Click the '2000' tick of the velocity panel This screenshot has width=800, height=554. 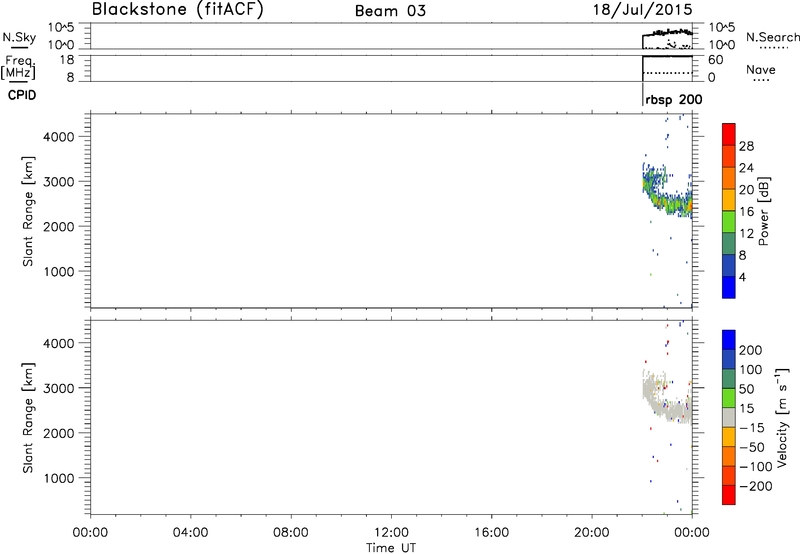point(59,433)
